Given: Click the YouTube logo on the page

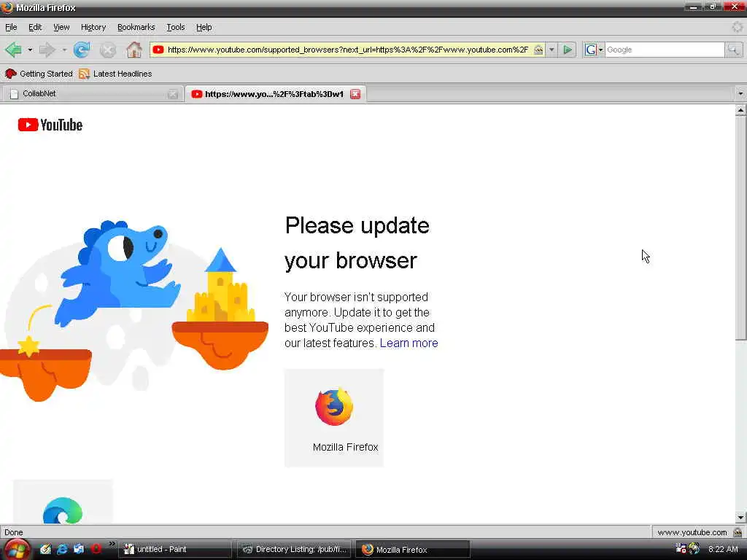Looking at the screenshot, I should tap(50, 125).
